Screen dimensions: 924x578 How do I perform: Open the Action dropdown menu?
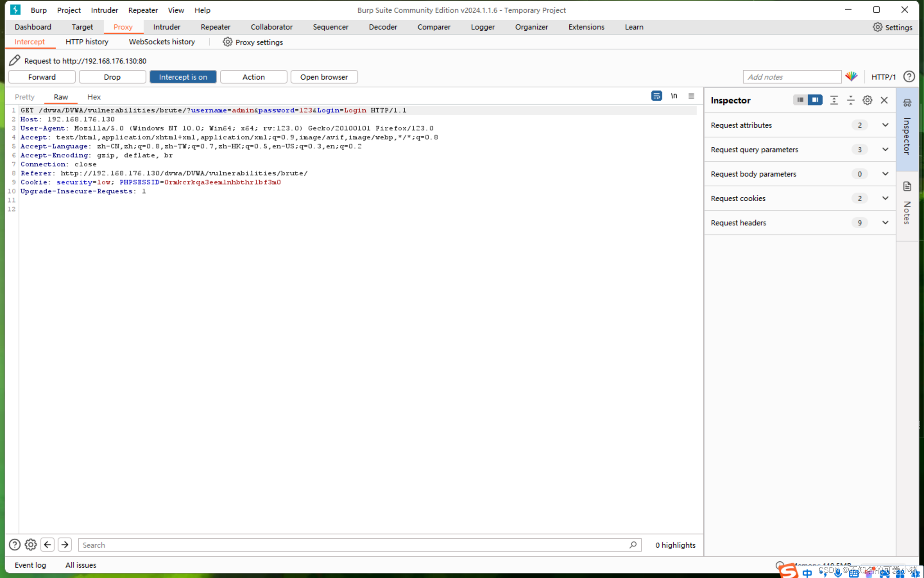click(254, 77)
